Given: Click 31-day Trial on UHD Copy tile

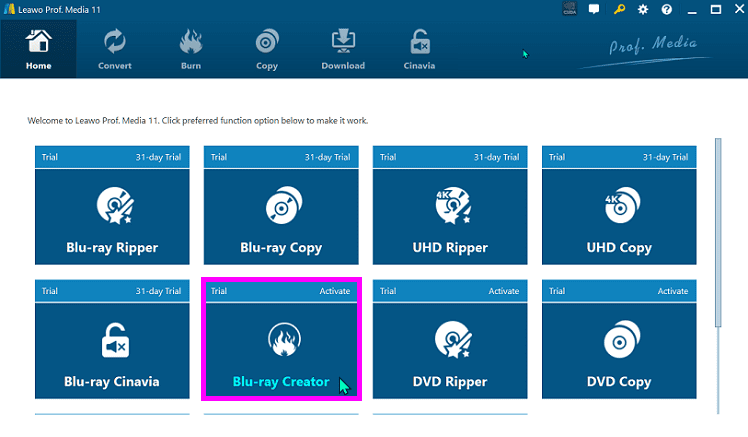Looking at the screenshot, I should point(665,157).
